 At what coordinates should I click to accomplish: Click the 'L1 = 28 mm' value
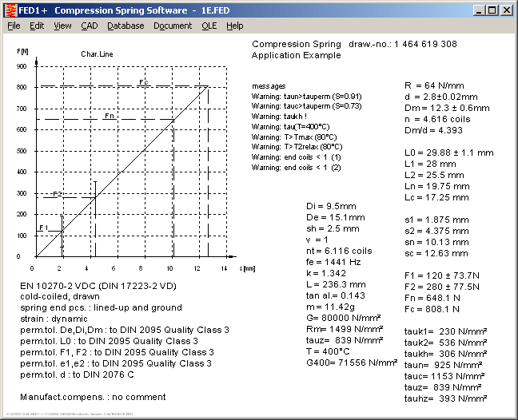(430, 164)
